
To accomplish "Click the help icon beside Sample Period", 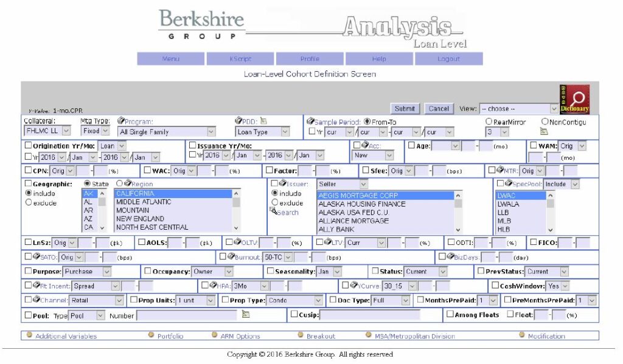I will [x=310, y=121].
